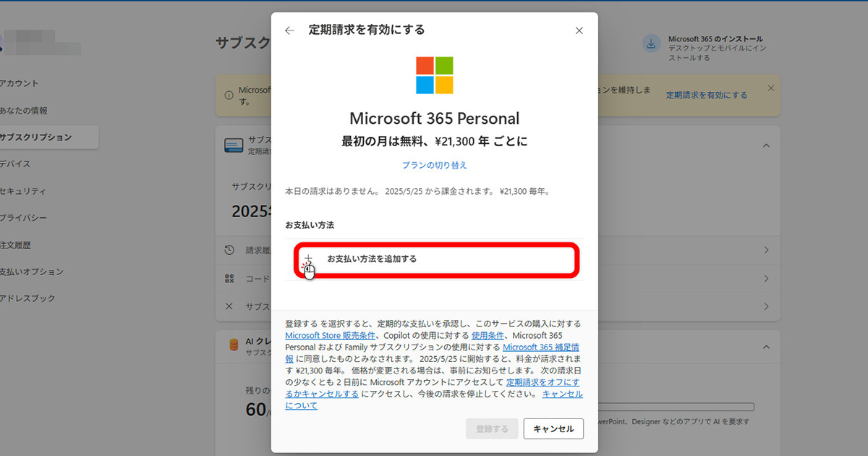Open the 定期請求をオフにするかキャンセルする link
The height and width of the screenshot is (456, 868).
(x=433, y=388)
